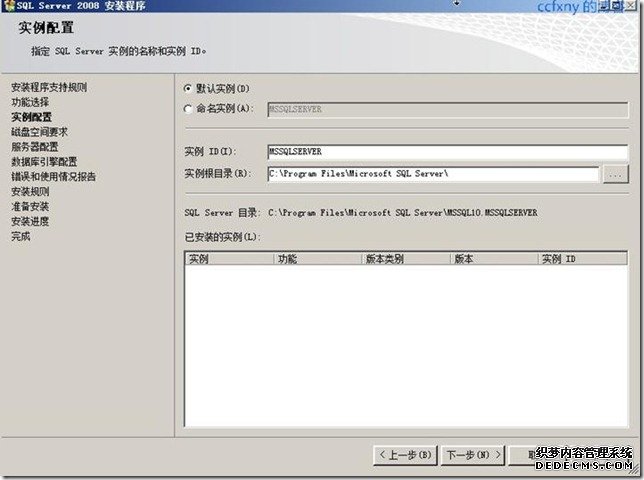Image resolution: width=644 pixels, height=480 pixels.
Task: Open 准备安装 step in sidebar
Action: [x=30, y=206]
